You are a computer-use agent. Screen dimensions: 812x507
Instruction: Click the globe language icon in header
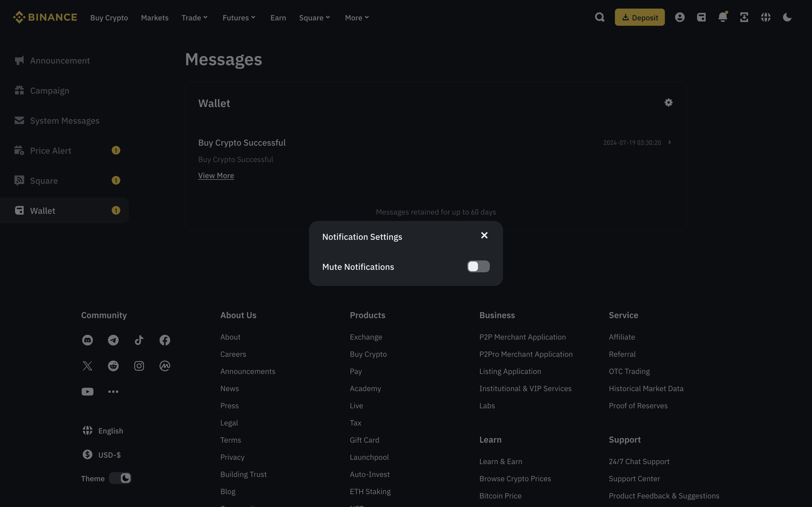tap(765, 17)
